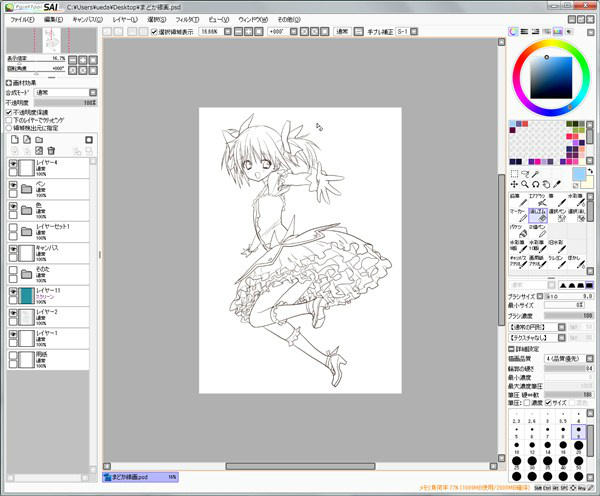Adjust the layer 不透明度 opacity slider
Screen dimensions: 600x496
(65, 103)
